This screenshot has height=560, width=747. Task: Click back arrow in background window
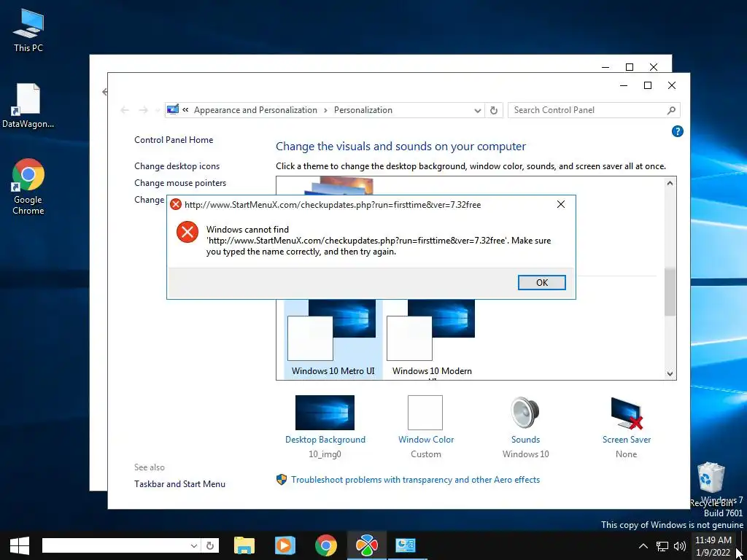click(104, 92)
